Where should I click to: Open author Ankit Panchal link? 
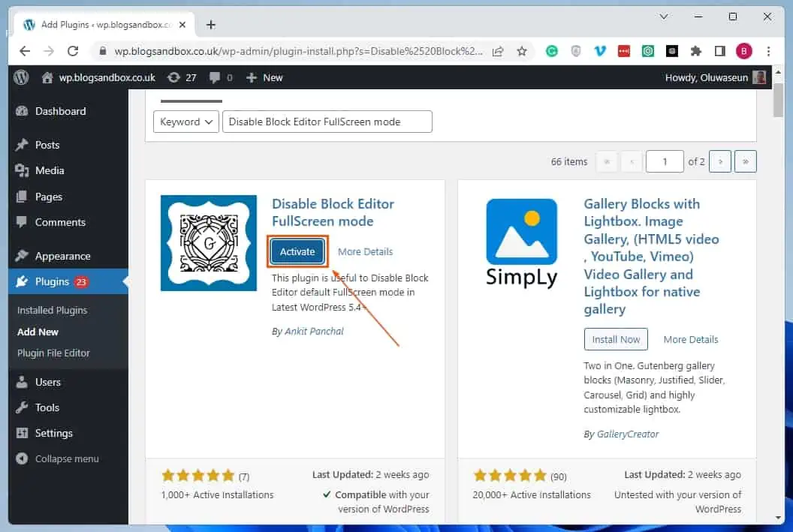(x=314, y=332)
